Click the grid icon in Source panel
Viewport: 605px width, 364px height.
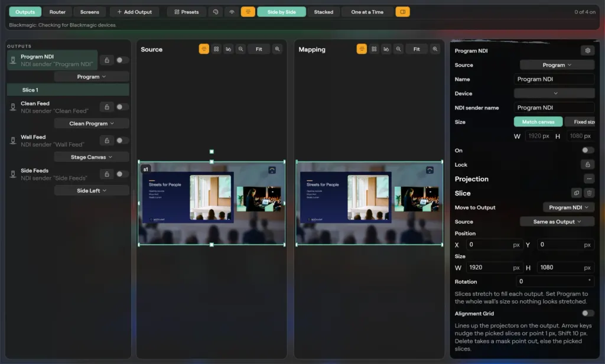coord(216,49)
